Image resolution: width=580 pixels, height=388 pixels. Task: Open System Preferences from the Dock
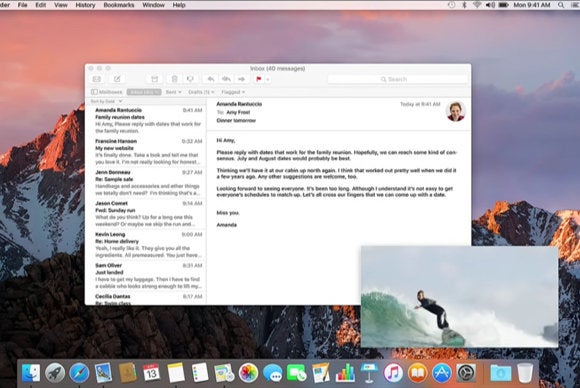pyautogui.click(x=466, y=372)
